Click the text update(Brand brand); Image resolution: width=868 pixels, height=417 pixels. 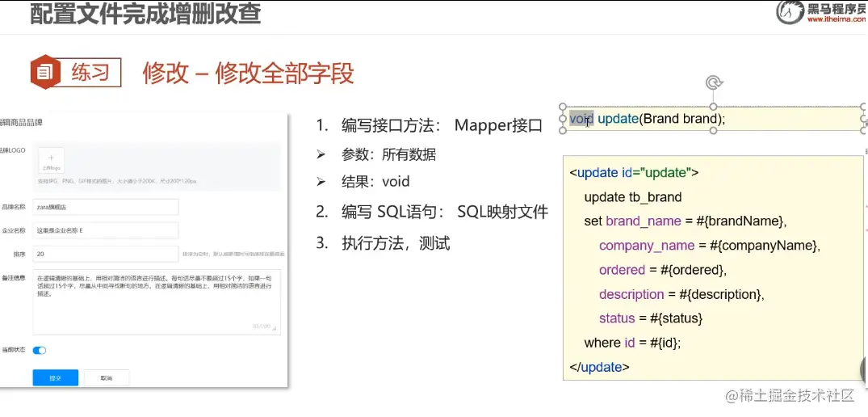coord(661,119)
